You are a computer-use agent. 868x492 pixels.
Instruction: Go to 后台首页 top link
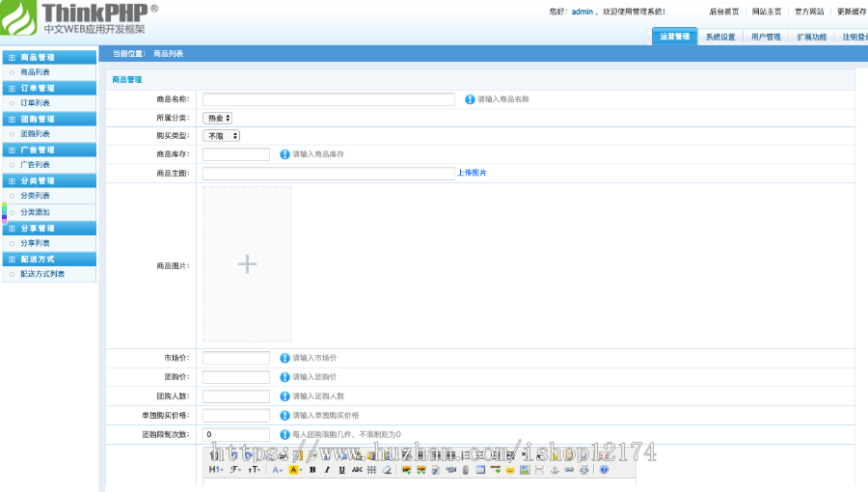click(724, 12)
